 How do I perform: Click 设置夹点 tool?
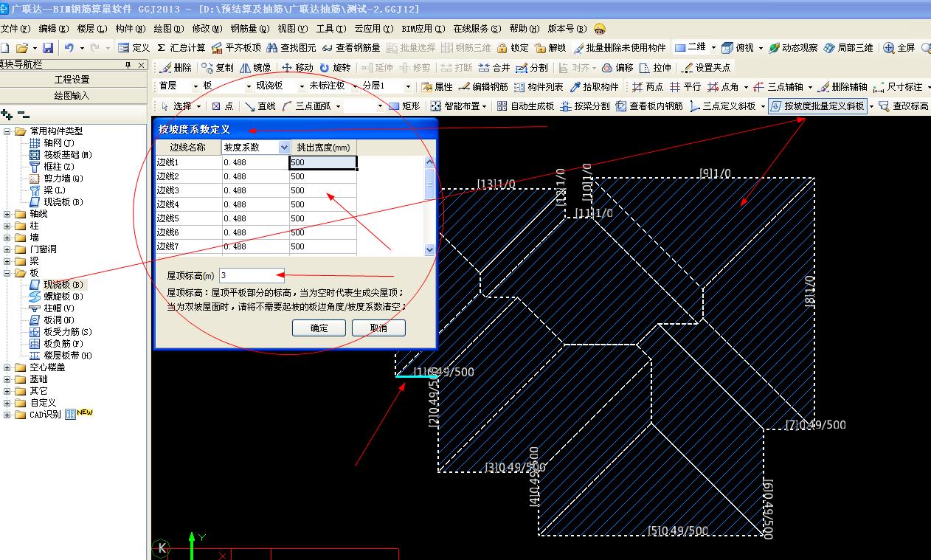coord(706,67)
